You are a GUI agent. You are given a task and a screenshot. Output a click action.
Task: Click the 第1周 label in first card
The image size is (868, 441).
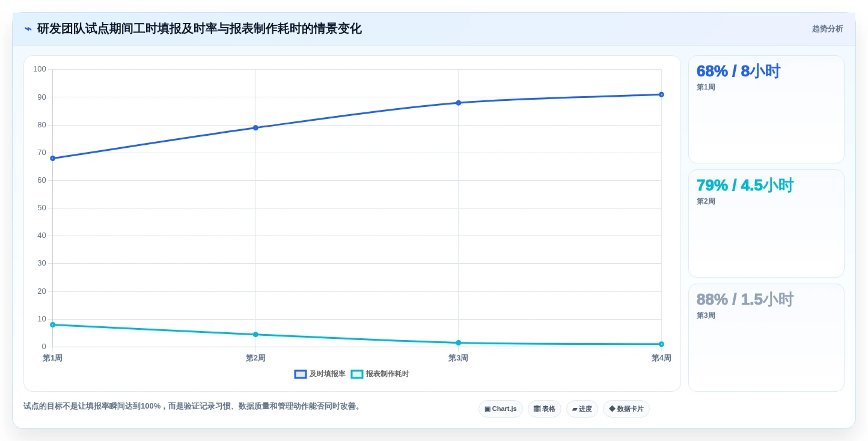(706, 88)
